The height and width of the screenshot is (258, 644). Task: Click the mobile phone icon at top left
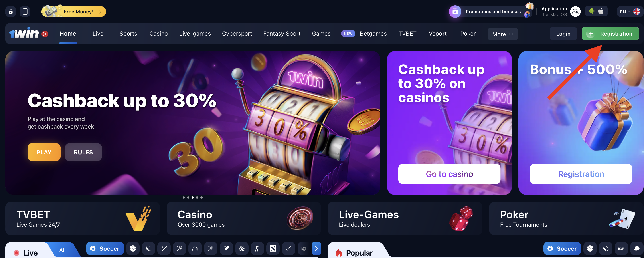pos(25,12)
